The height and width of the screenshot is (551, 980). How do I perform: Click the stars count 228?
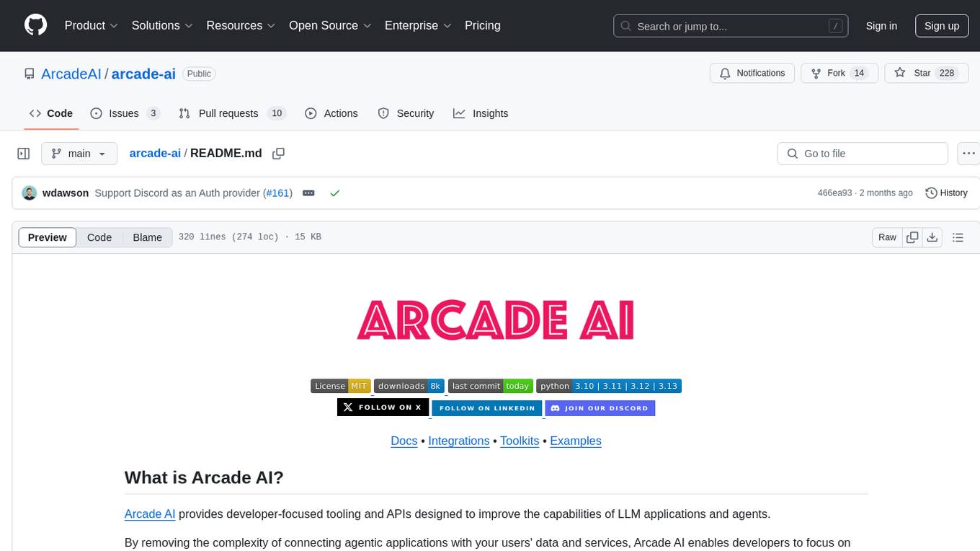[x=947, y=73]
